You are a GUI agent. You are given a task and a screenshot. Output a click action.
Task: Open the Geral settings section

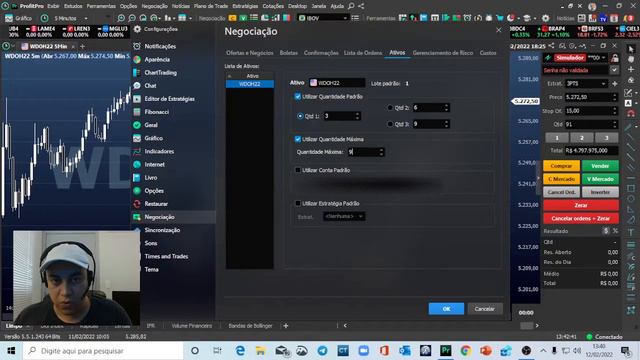click(151, 125)
